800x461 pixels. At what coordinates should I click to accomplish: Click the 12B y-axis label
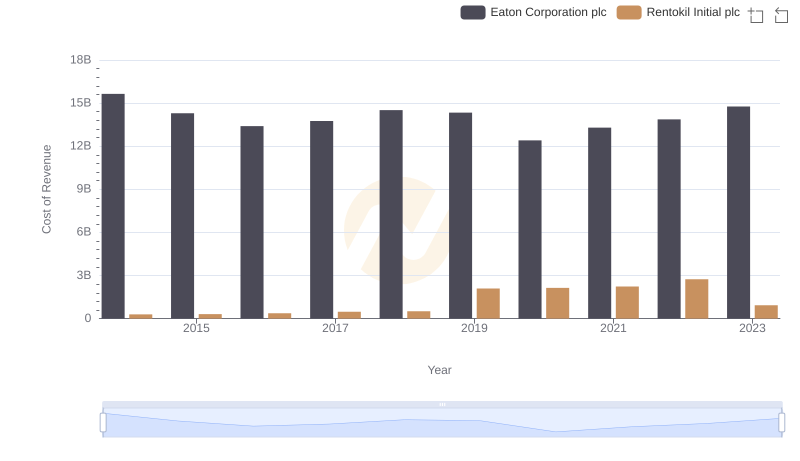click(x=81, y=146)
